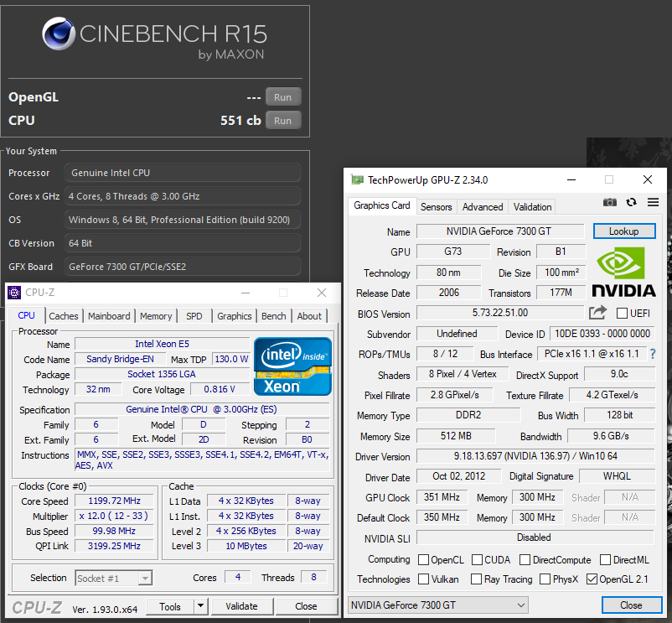Image resolution: width=672 pixels, height=623 pixels.
Task: Click the GPU-Z refresh icon
Action: tap(631, 202)
